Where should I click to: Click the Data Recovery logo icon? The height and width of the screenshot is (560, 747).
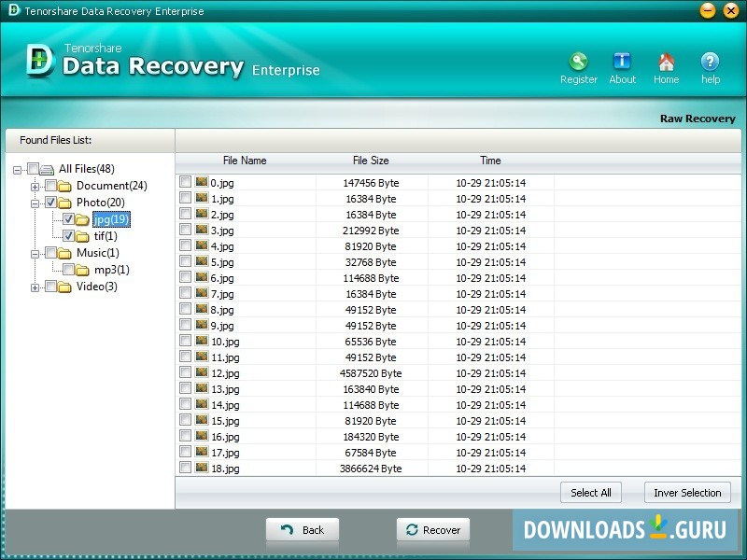pos(41,60)
